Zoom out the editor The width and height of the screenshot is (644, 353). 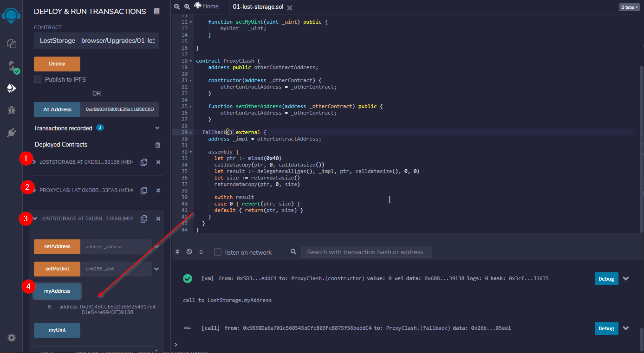(x=177, y=6)
